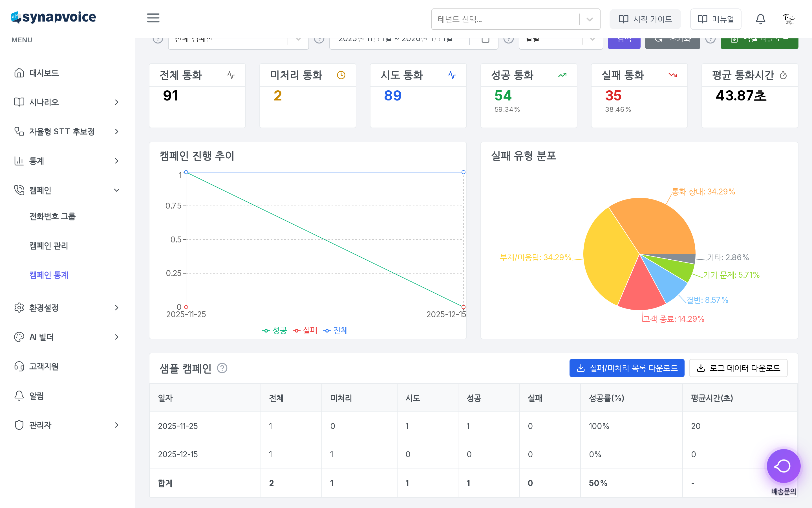Image resolution: width=812 pixels, height=508 pixels.
Task: Click the 전체 통화 activity icon
Action: [231, 75]
